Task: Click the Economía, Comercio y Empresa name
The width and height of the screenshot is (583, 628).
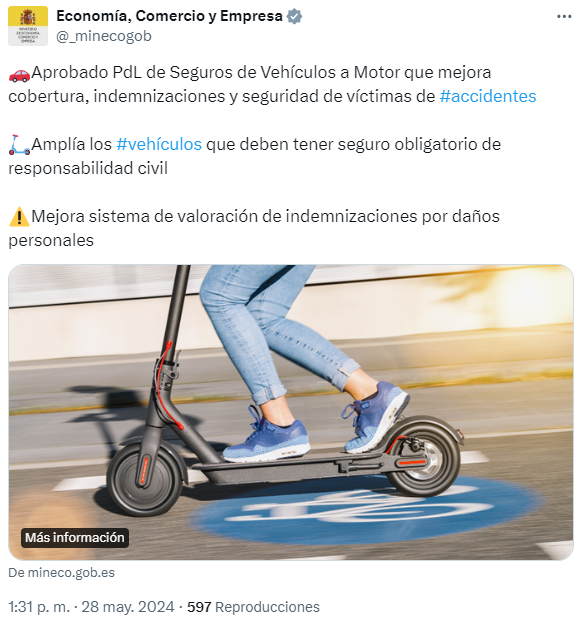Action: [x=169, y=16]
